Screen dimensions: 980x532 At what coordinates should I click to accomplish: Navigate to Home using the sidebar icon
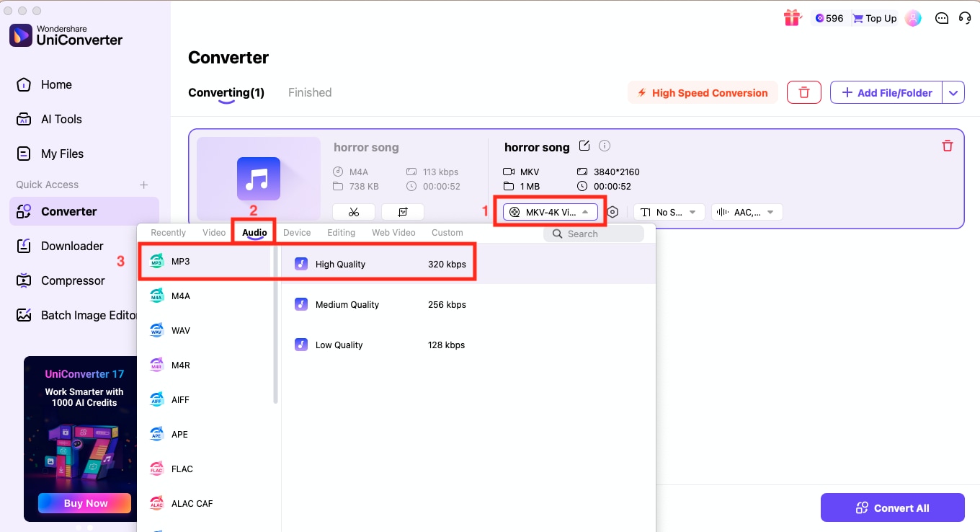[x=57, y=84]
